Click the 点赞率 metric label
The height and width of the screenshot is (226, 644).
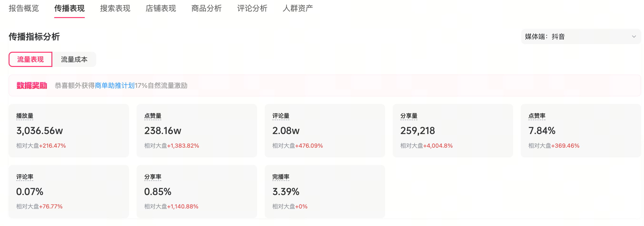click(x=537, y=116)
